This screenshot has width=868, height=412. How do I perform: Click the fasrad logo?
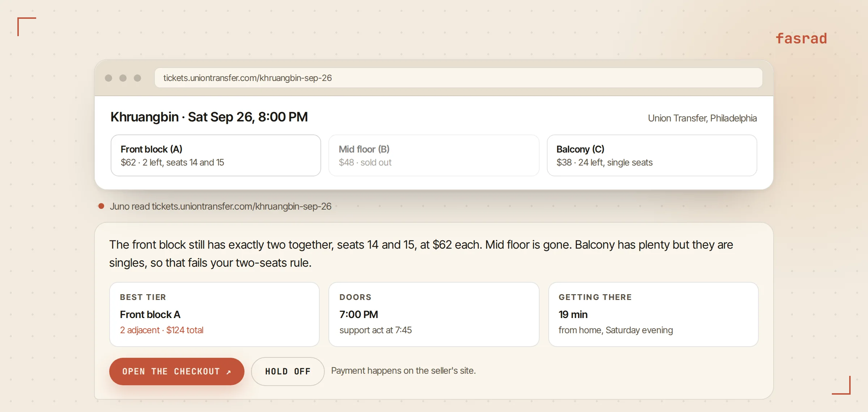click(x=801, y=38)
